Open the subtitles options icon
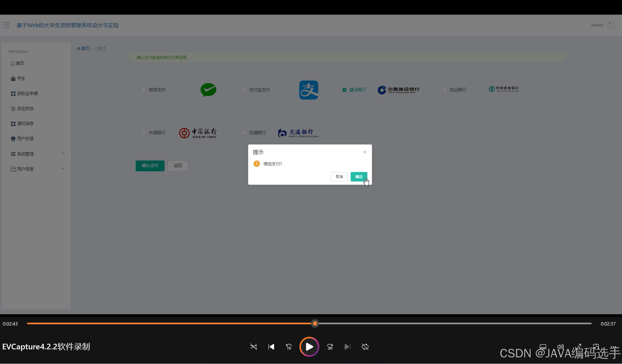The width and height of the screenshot is (622, 364). (543, 347)
